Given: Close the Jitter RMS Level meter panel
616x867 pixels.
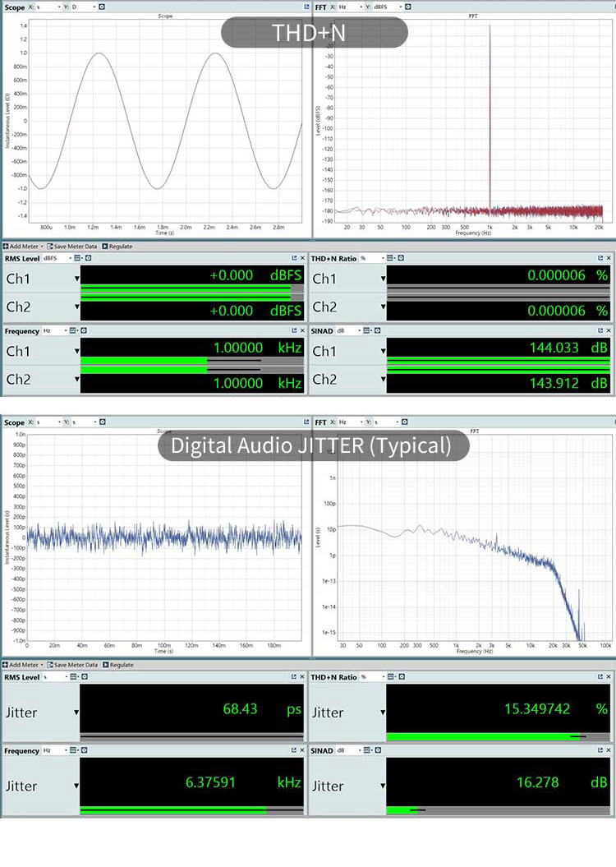Looking at the screenshot, I should [302, 677].
